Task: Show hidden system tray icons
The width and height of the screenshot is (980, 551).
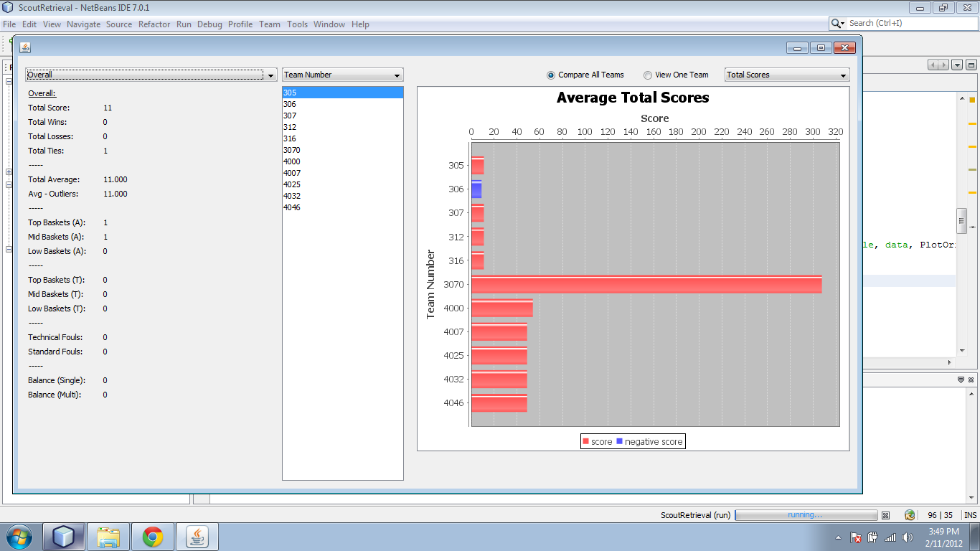Action: pos(839,537)
